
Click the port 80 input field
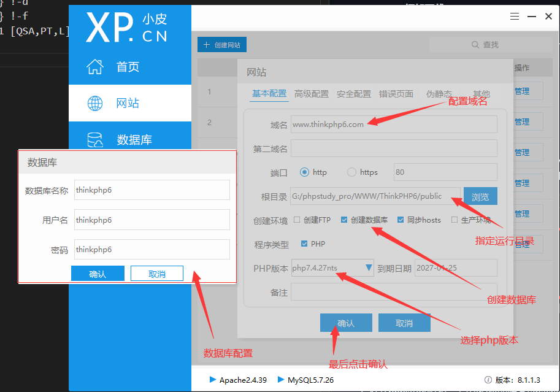(445, 172)
